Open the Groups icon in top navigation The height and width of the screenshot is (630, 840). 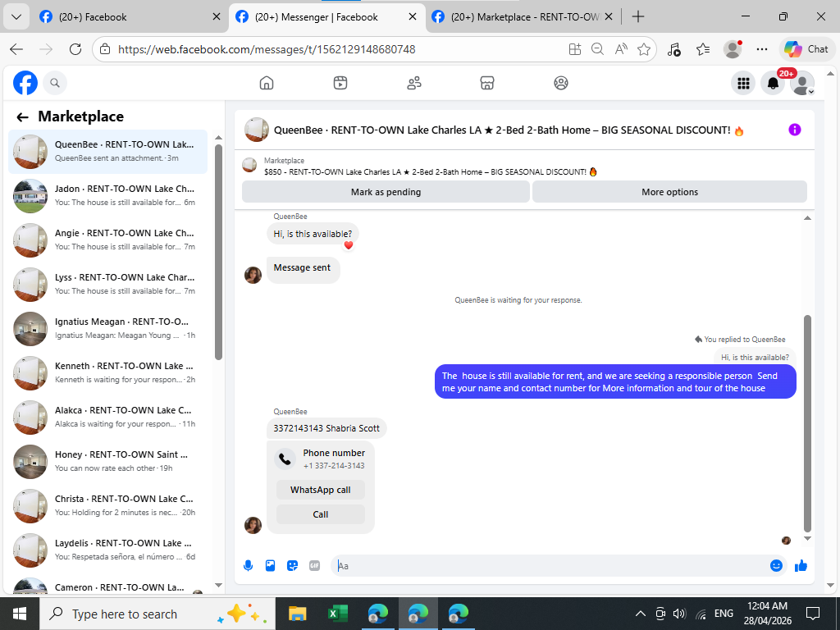[561, 83]
